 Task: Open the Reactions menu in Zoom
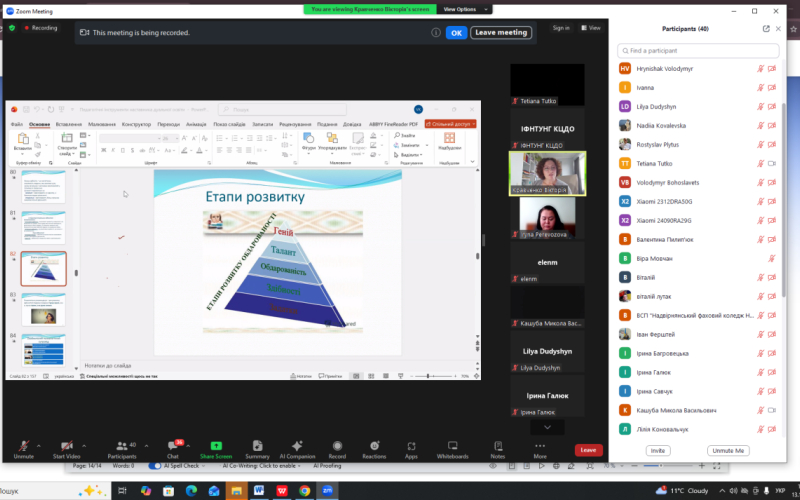pos(374,449)
